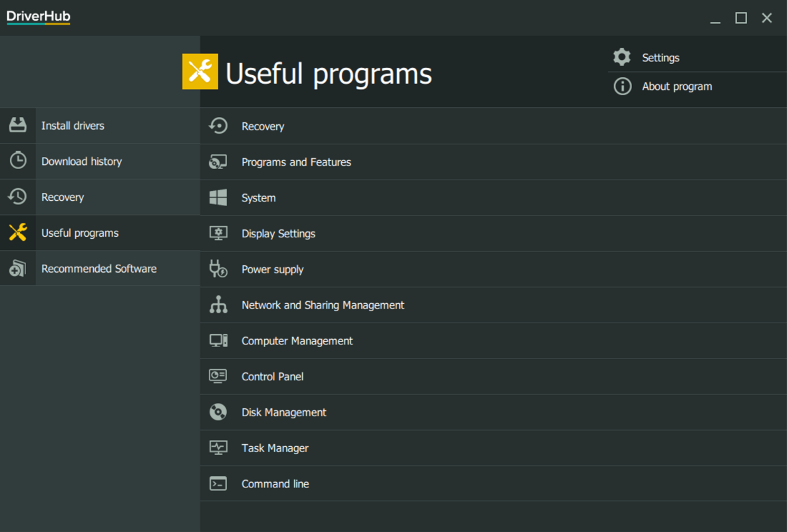
Task: Open Recommended Software via its sidebar icon
Action: point(17,268)
